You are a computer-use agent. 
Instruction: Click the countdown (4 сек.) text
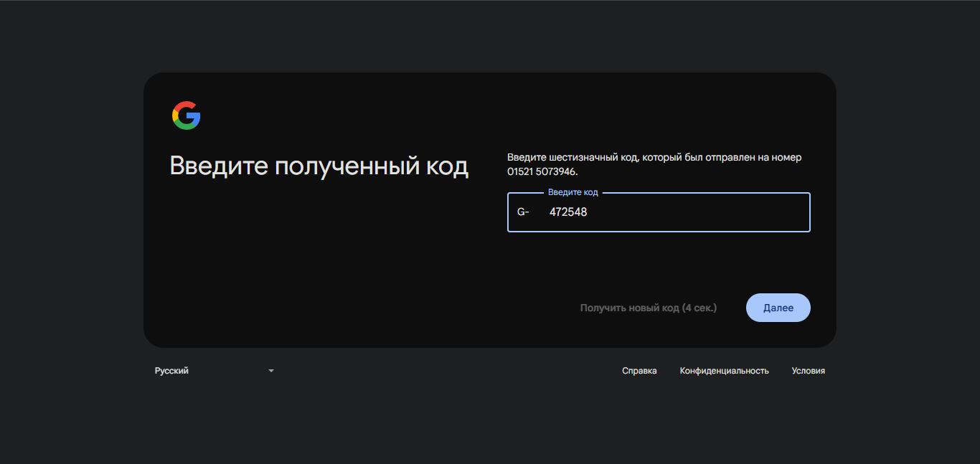699,308
